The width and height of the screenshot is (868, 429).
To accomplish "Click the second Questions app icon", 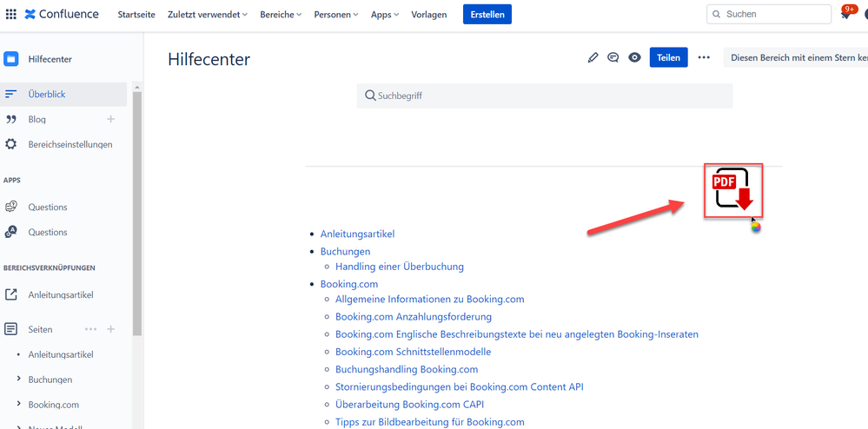I will pyautogui.click(x=10, y=232).
